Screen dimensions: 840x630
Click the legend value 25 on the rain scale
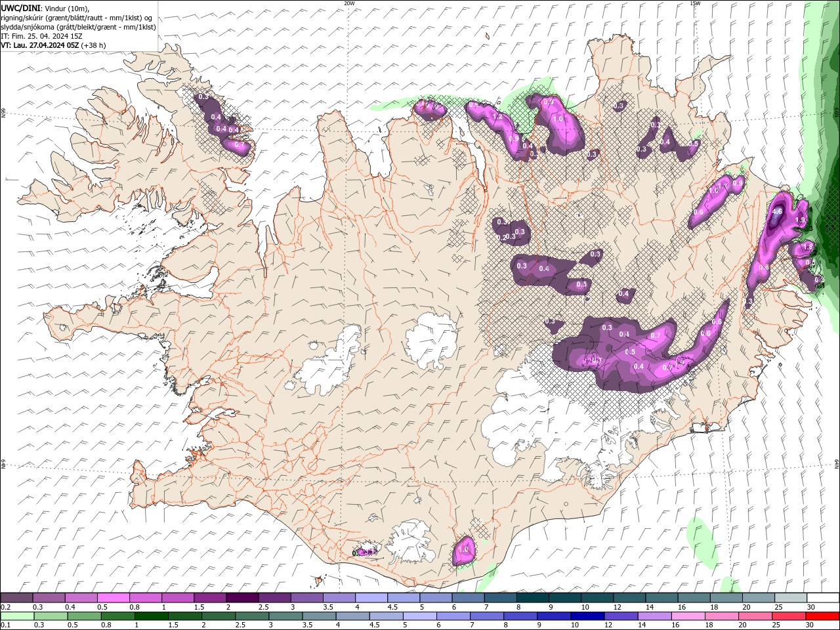(776, 625)
